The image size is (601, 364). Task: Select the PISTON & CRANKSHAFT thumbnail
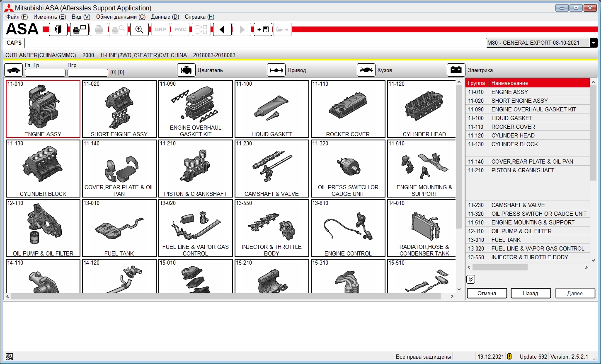point(196,169)
